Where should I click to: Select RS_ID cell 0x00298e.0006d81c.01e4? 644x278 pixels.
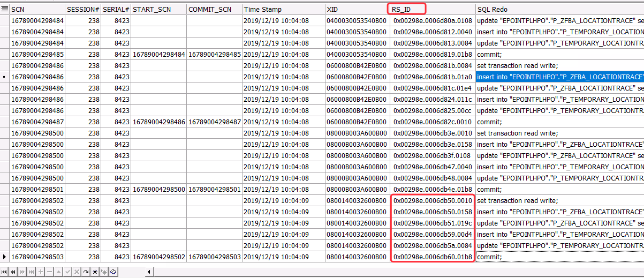coord(433,88)
